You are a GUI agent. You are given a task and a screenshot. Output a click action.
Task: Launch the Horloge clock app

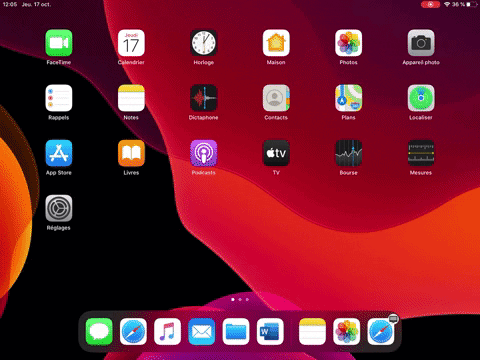[203, 43]
